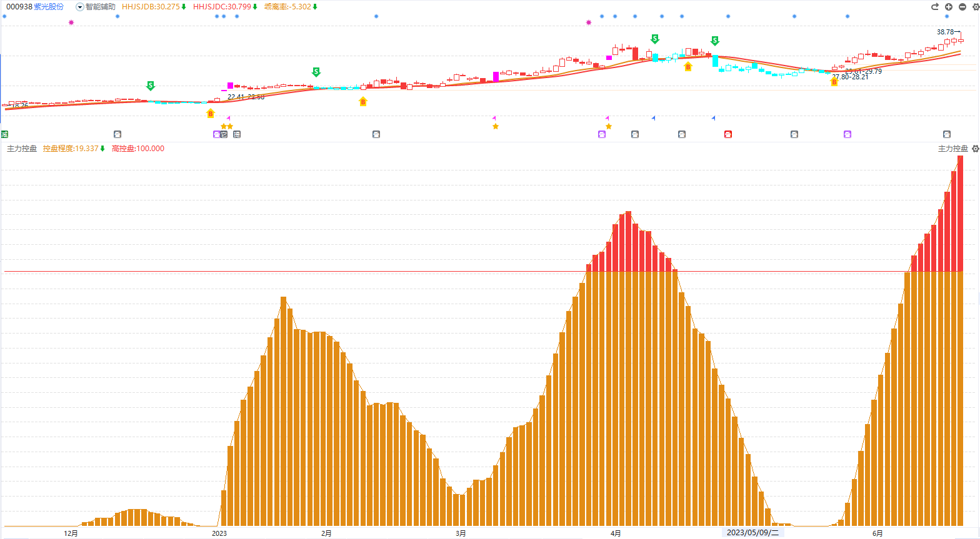Image resolution: width=980 pixels, height=539 pixels.
Task: Click the 主力控盘 label at the right side
Action: (952, 149)
